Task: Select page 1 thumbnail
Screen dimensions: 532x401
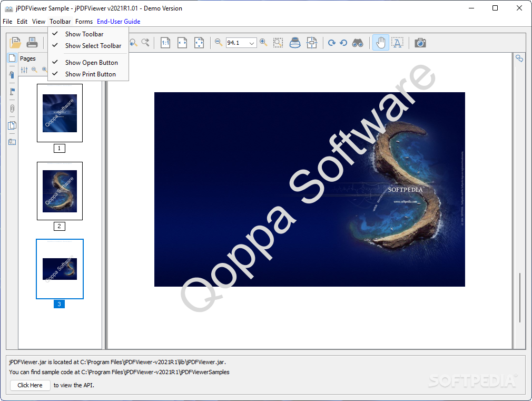Action: coord(60,113)
